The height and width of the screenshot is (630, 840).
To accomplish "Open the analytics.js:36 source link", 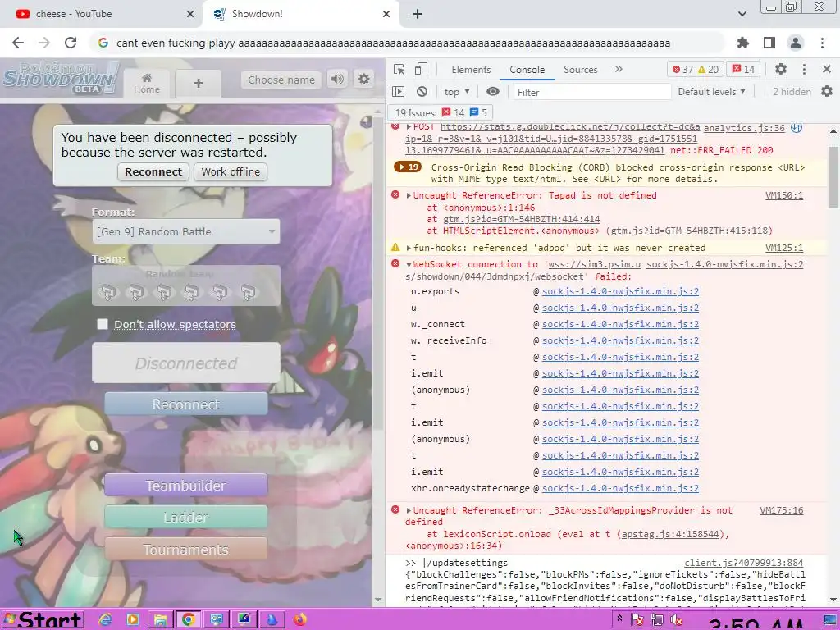I will tap(744, 128).
